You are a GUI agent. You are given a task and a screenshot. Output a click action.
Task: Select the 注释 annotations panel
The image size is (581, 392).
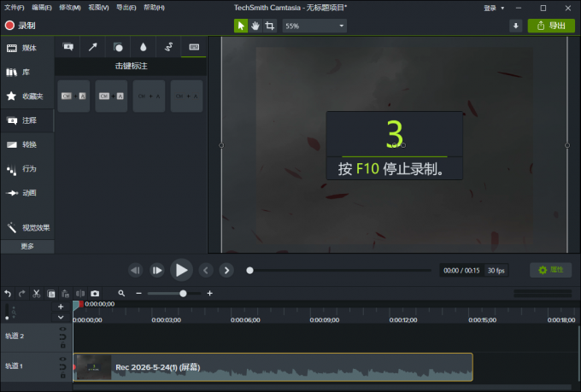[x=27, y=120]
